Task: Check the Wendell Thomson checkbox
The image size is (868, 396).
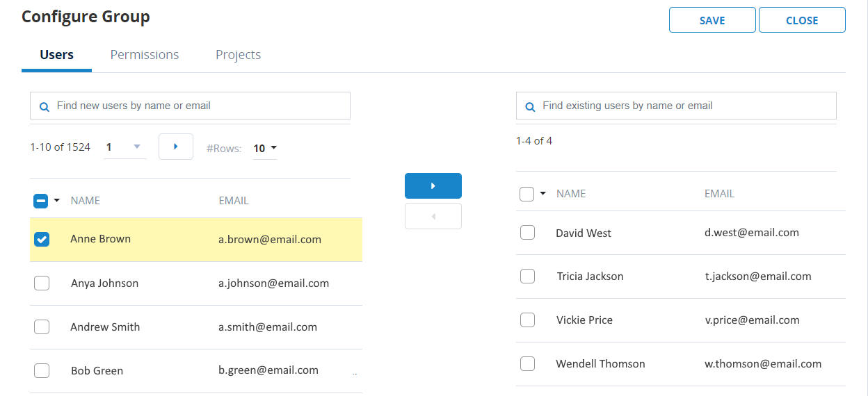Action: (x=527, y=363)
